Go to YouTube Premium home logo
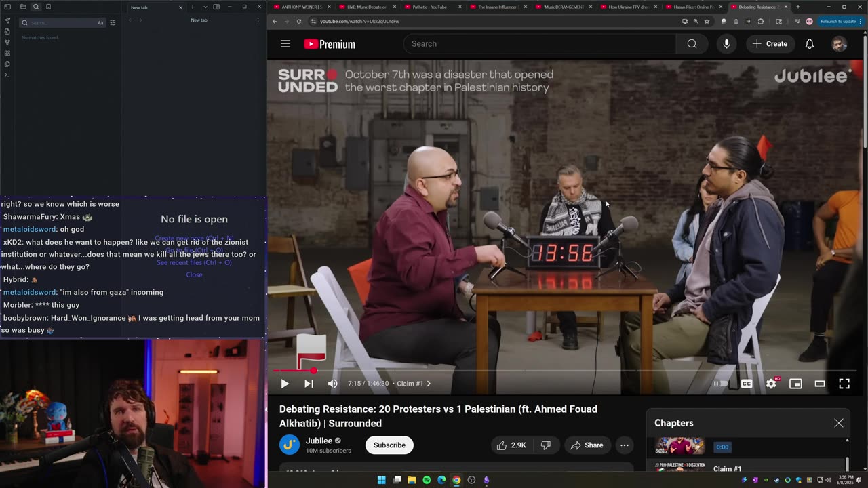Screen dimensions: 868x488 pos(330,44)
